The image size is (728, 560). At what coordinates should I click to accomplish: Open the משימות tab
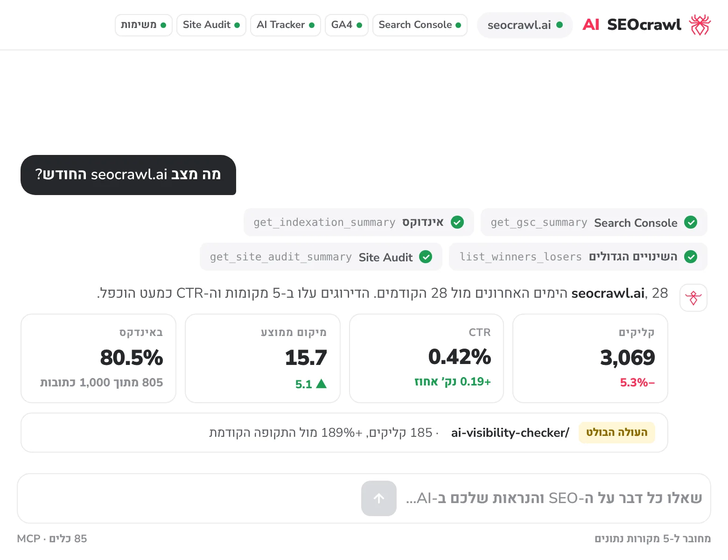click(x=143, y=25)
